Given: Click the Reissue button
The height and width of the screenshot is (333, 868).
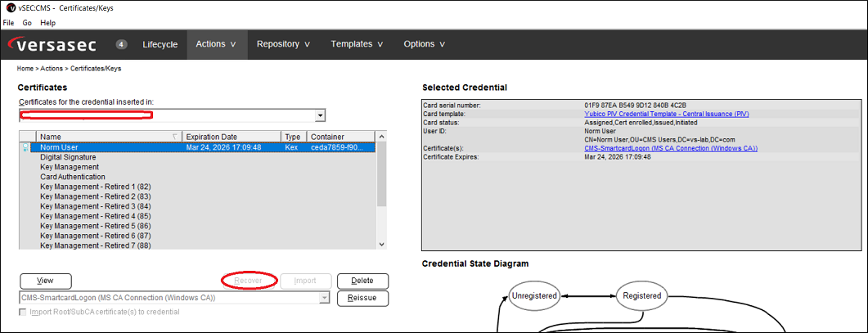Looking at the screenshot, I should [362, 298].
